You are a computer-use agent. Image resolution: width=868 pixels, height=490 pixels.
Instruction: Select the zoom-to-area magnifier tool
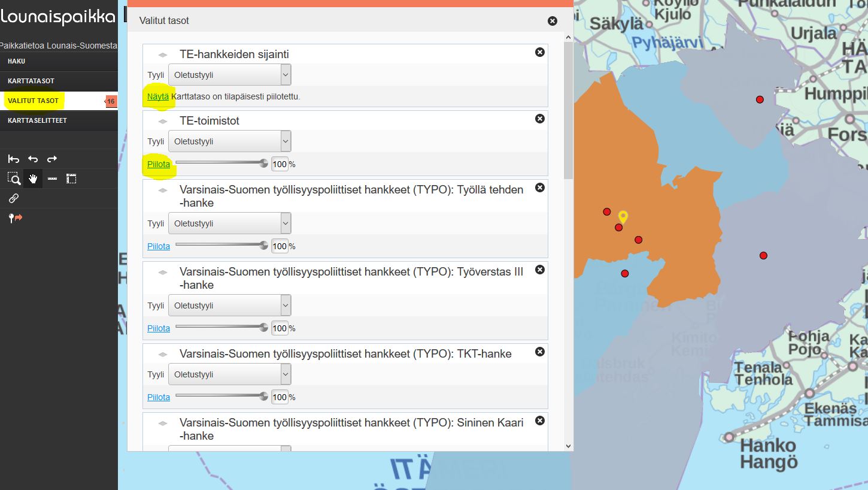tap(13, 179)
